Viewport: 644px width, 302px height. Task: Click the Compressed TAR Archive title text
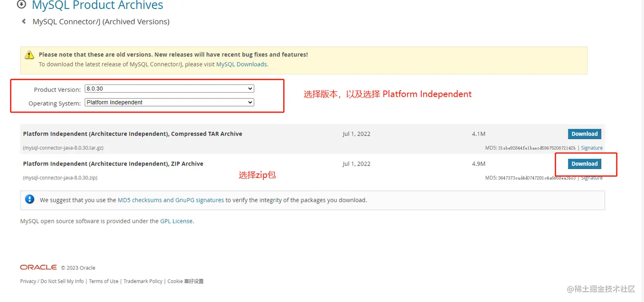132,134
